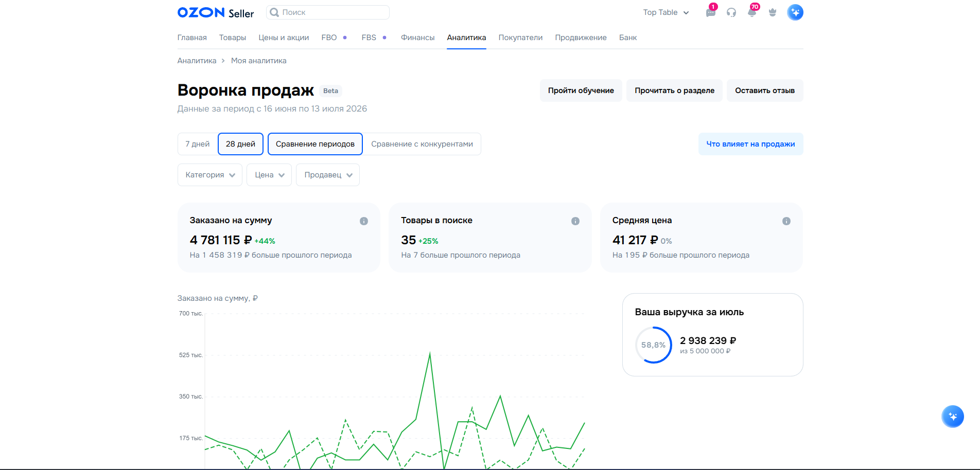Expand the Категория filter dropdown

pos(210,175)
